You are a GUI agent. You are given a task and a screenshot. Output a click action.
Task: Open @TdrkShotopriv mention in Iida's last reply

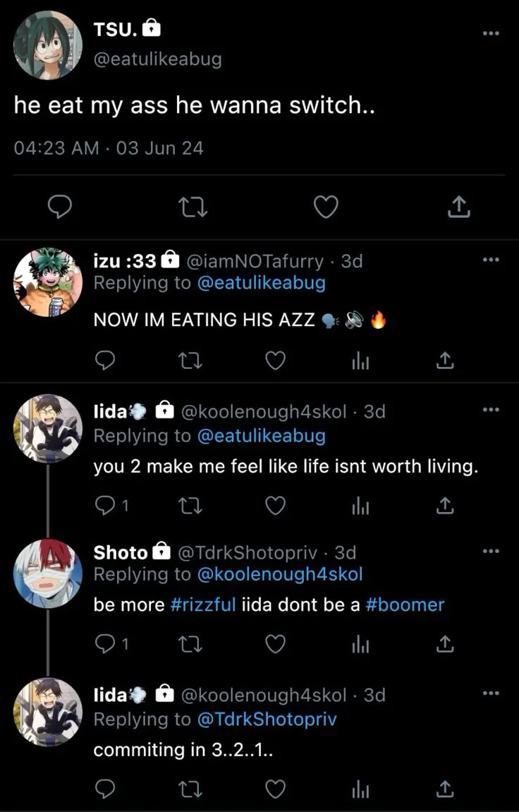tap(267, 719)
